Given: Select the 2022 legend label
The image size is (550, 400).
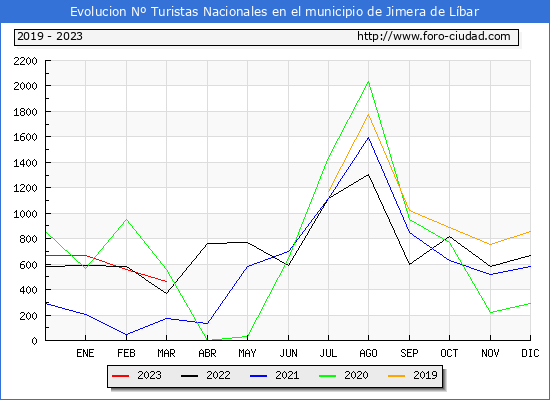Looking at the screenshot, I should point(218,375).
